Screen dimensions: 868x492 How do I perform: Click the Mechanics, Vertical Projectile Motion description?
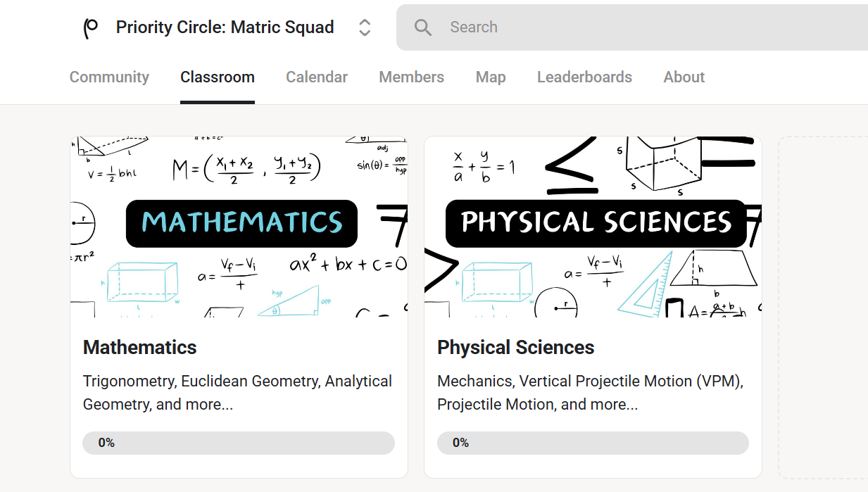coord(590,393)
